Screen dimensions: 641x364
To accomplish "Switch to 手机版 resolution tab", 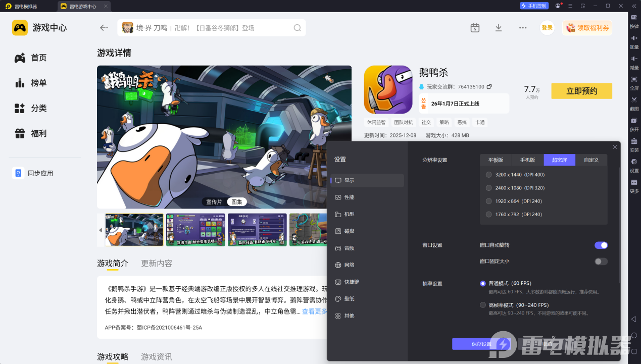I will [x=527, y=160].
